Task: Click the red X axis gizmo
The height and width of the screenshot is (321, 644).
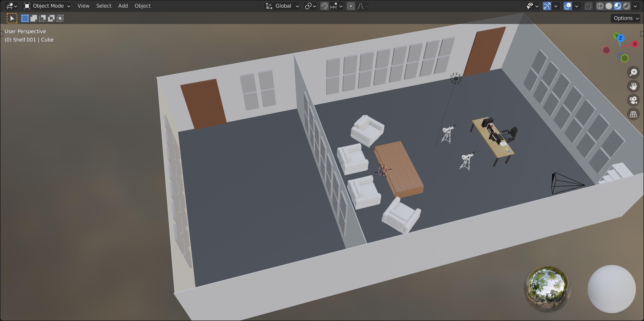Action: click(x=635, y=44)
